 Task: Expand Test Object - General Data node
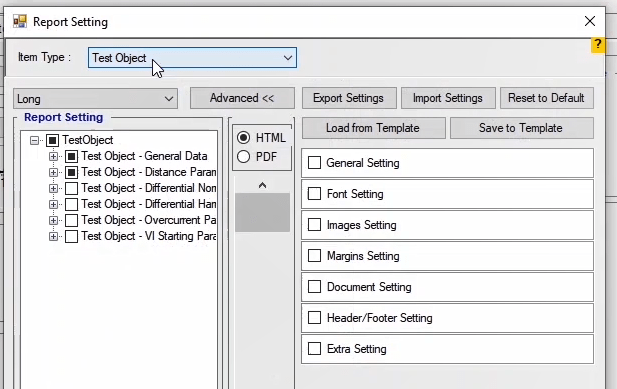coord(53,157)
